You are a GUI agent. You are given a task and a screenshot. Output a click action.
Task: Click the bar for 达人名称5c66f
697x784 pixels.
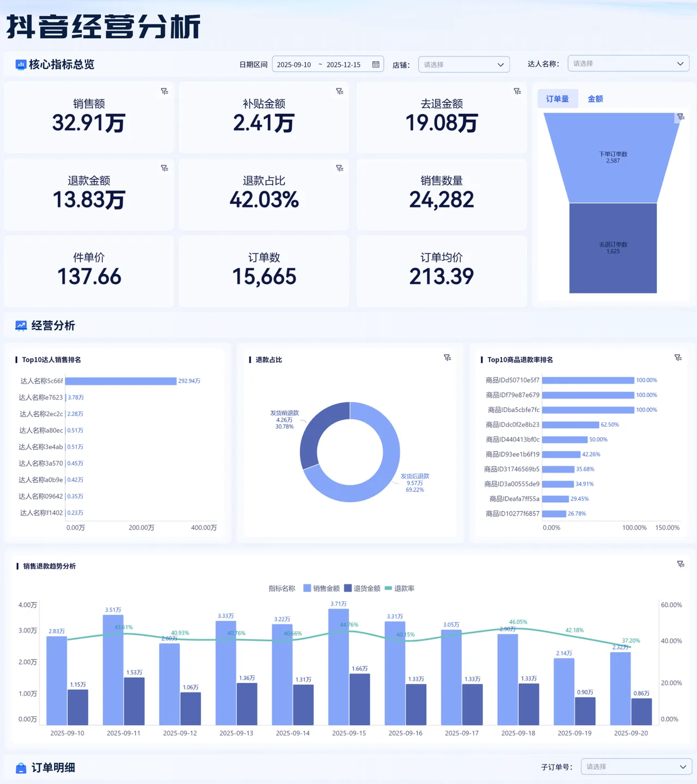[x=121, y=381]
